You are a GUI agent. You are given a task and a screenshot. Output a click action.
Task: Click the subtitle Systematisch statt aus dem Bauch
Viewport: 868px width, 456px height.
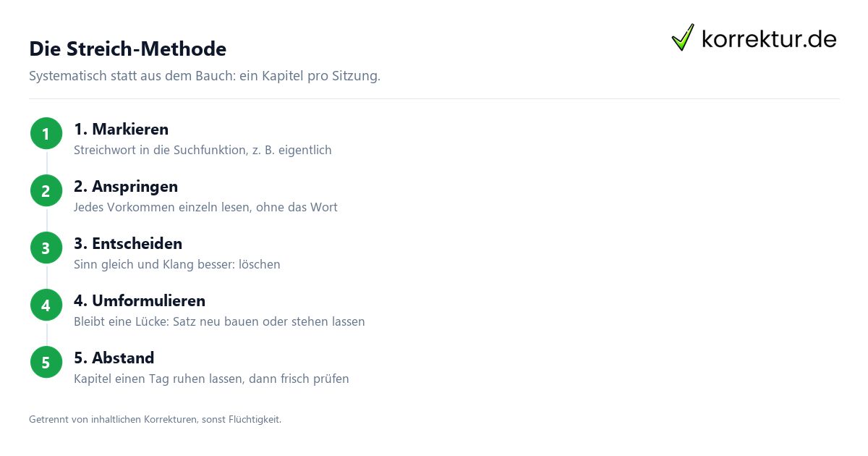tap(205, 76)
